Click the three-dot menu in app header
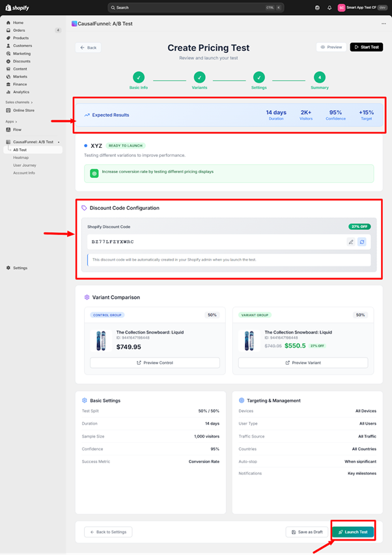392x555 pixels. pyautogui.click(x=384, y=23)
